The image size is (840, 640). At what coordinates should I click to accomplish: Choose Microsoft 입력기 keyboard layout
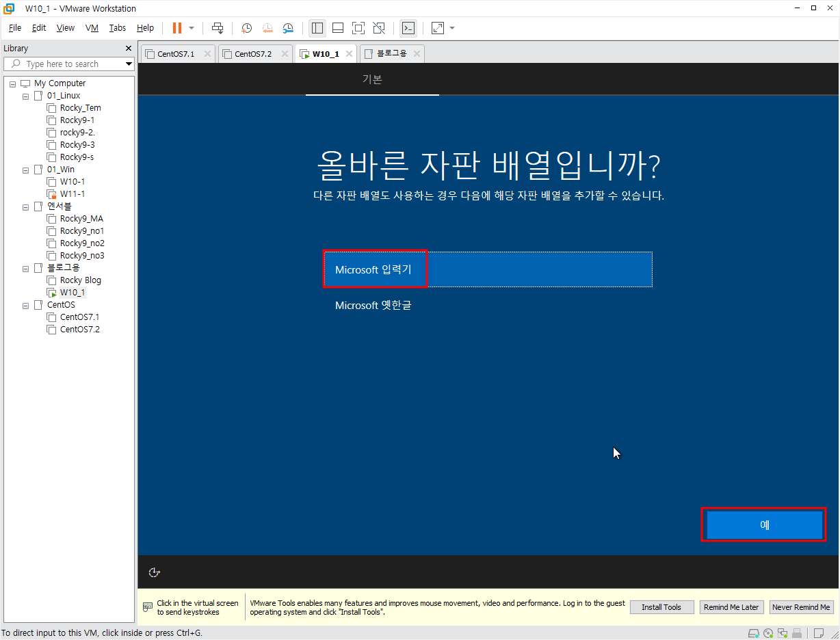coord(488,269)
